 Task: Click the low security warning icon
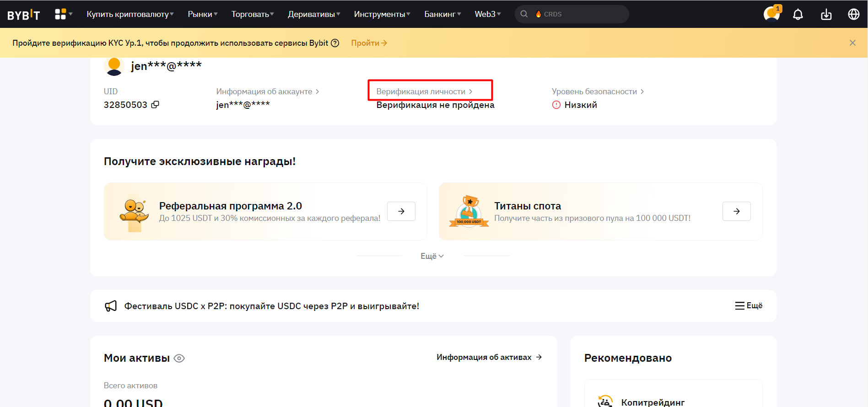pos(556,105)
